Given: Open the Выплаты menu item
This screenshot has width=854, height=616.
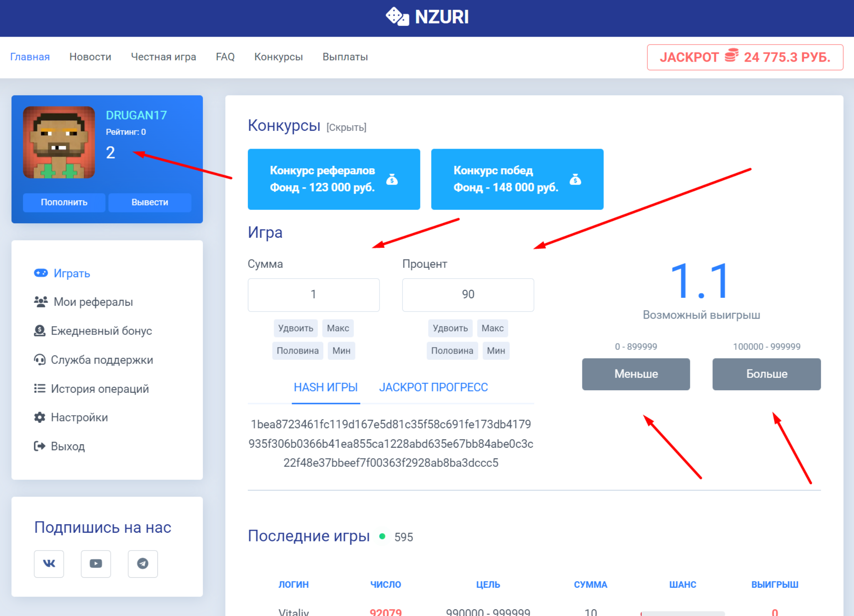Looking at the screenshot, I should click(345, 57).
